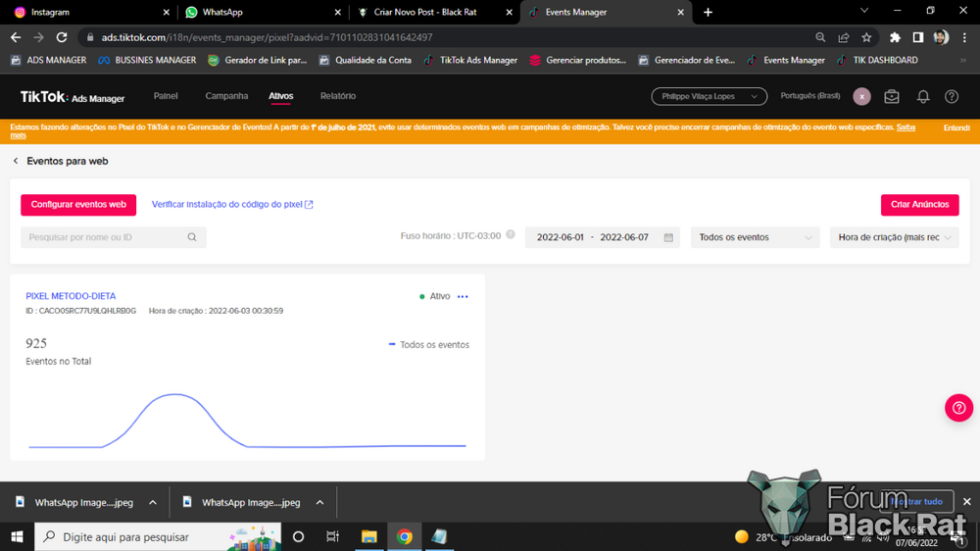The width and height of the screenshot is (980, 551).
Task: Open Task View on the taskbar
Action: click(332, 536)
